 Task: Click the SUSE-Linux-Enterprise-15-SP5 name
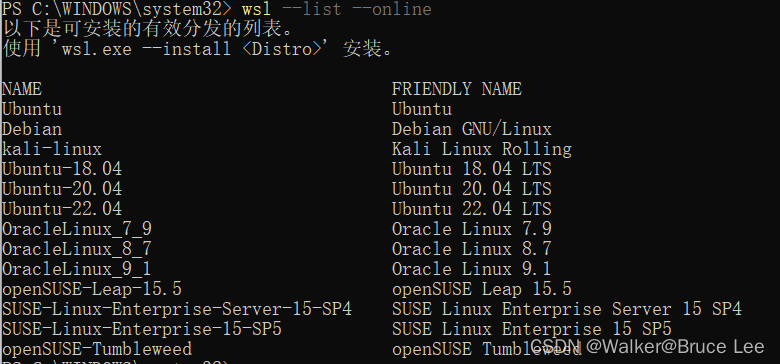coord(142,329)
